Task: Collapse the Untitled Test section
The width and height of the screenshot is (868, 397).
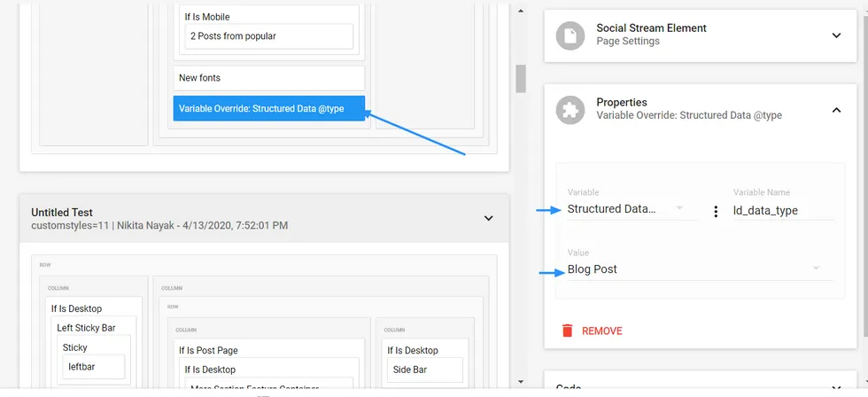Action: (488, 218)
